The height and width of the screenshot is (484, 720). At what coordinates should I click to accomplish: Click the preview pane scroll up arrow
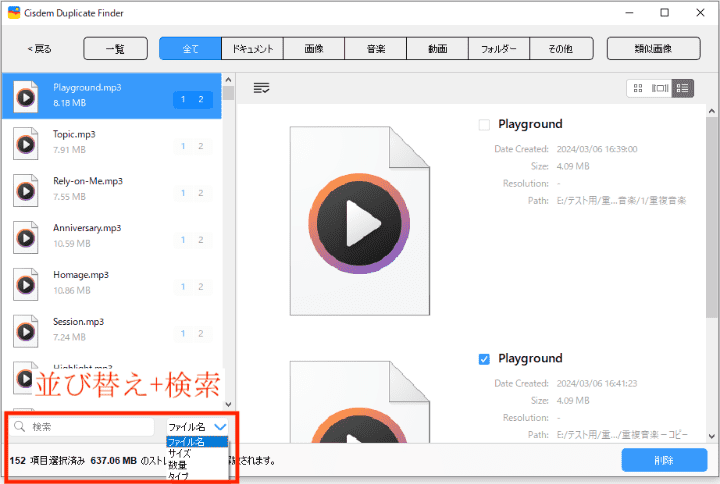click(711, 111)
